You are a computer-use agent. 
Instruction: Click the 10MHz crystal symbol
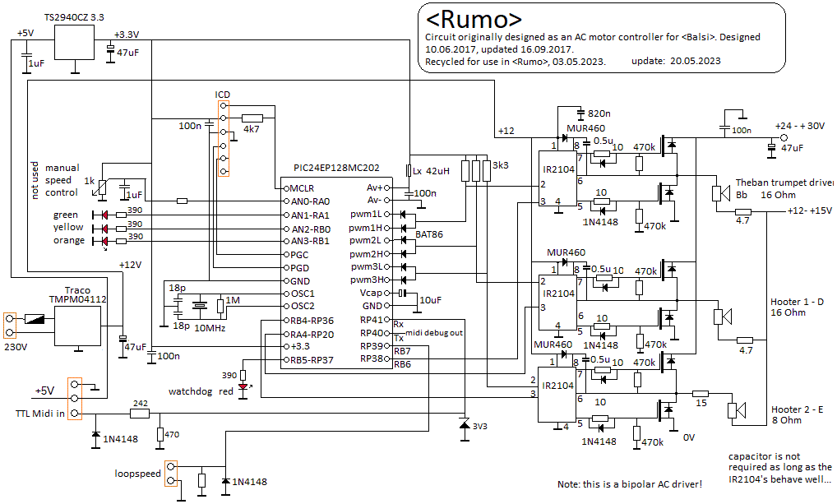click(x=200, y=307)
